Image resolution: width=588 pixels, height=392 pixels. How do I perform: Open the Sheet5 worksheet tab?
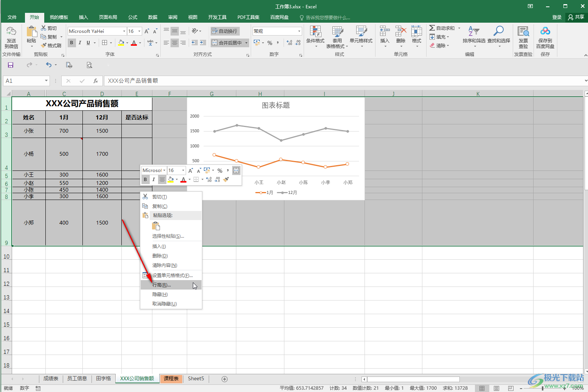[196, 378]
